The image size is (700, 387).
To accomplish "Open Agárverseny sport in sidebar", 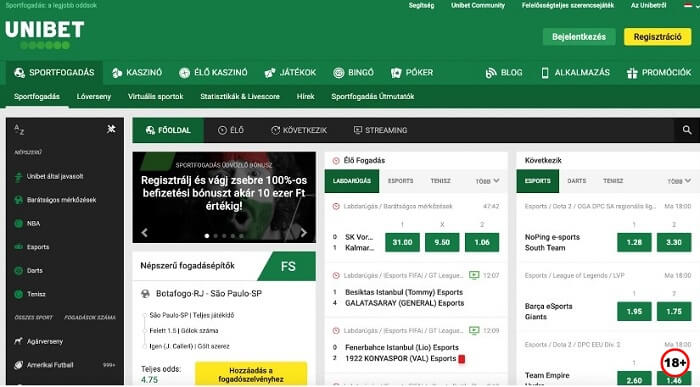I will coord(39,341).
